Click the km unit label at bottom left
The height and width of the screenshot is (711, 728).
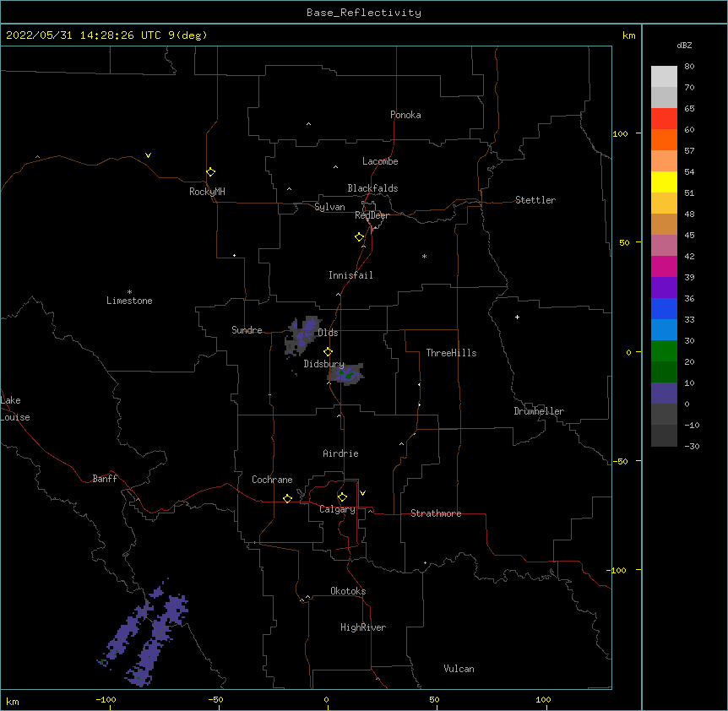[x=12, y=701]
